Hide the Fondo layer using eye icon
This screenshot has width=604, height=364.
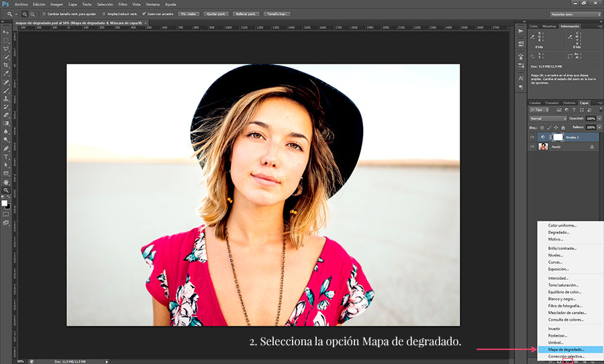(532, 146)
